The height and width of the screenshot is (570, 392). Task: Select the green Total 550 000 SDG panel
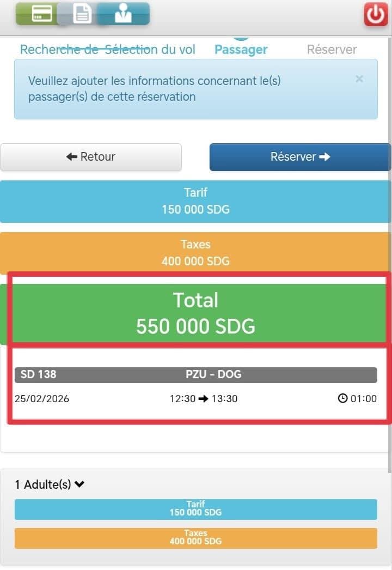(x=195, y=313)
